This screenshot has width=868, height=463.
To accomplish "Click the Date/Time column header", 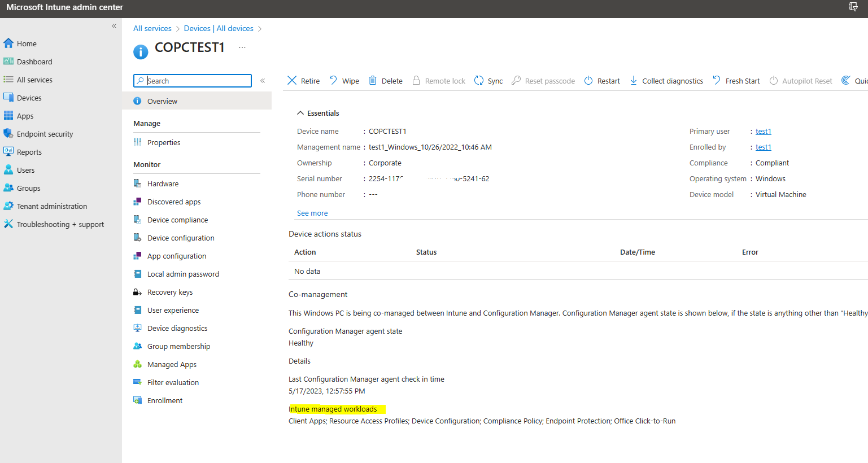I will point(638,252).
